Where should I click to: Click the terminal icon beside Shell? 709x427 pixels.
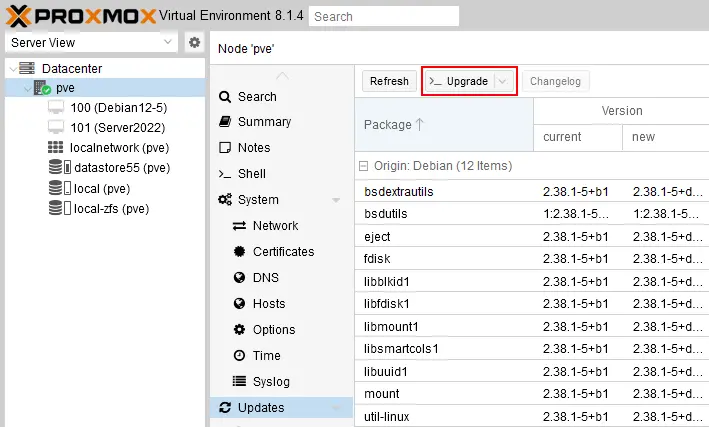click(x=225, y=174)
